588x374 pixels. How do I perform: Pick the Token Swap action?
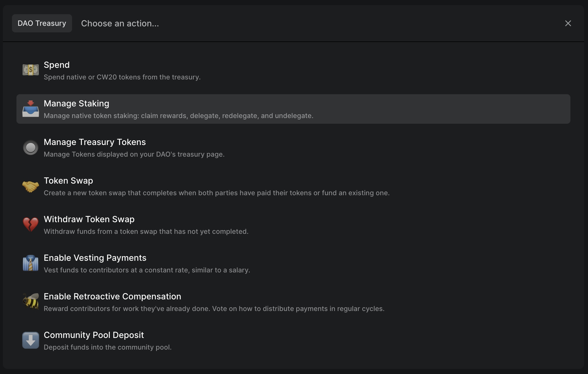[x=68, y=181]
